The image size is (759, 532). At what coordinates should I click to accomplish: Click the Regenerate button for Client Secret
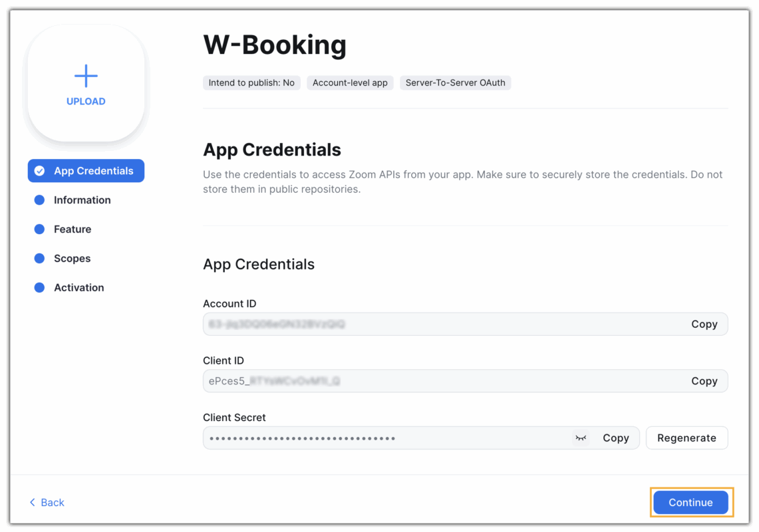click(x=686, y=438)
